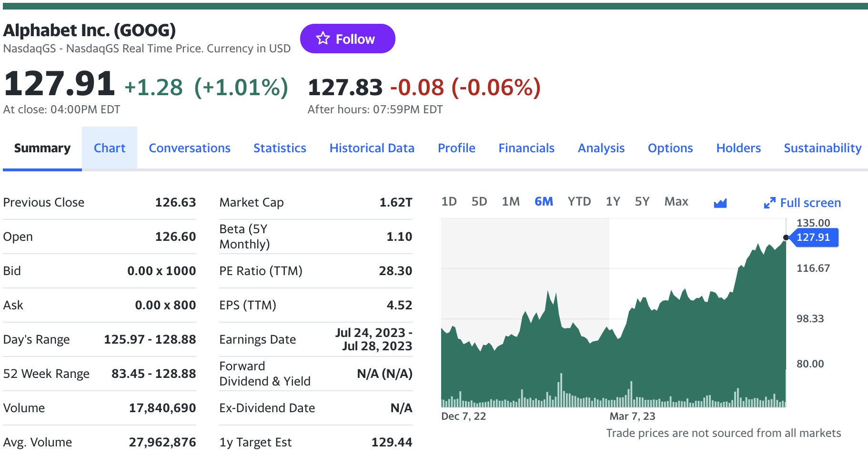
Task: Click the Dec 7, 22 axis label
Action: tap(464, 416)
